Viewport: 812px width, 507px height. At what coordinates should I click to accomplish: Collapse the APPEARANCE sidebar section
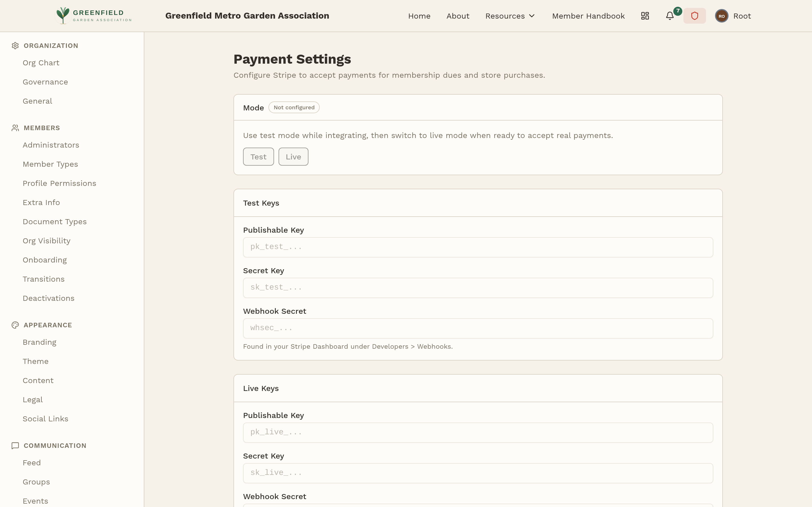47,325
